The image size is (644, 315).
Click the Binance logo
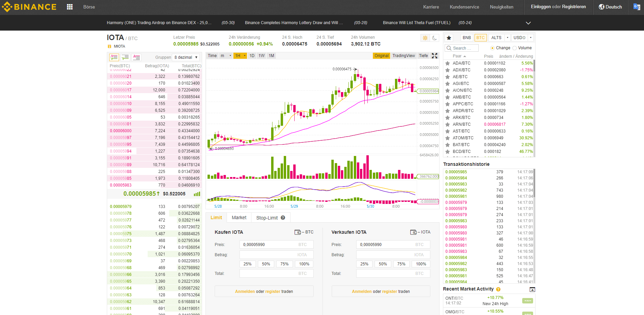[30, 7]
